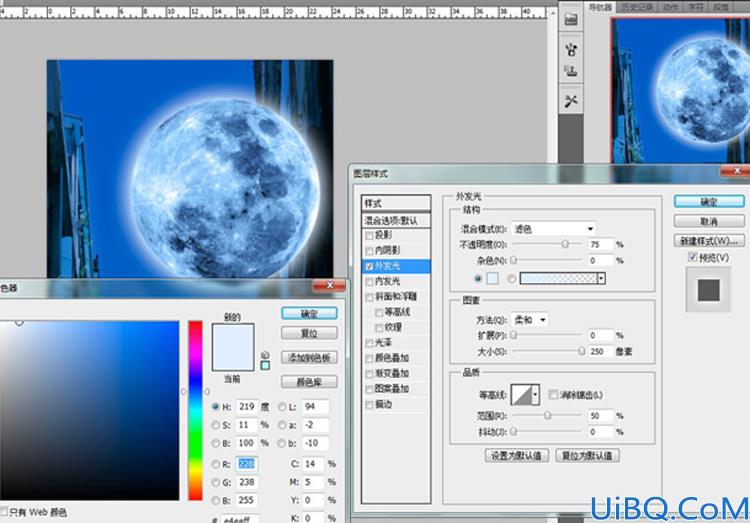
Task: Select the G: green radio button
Action: coord(215,482)
